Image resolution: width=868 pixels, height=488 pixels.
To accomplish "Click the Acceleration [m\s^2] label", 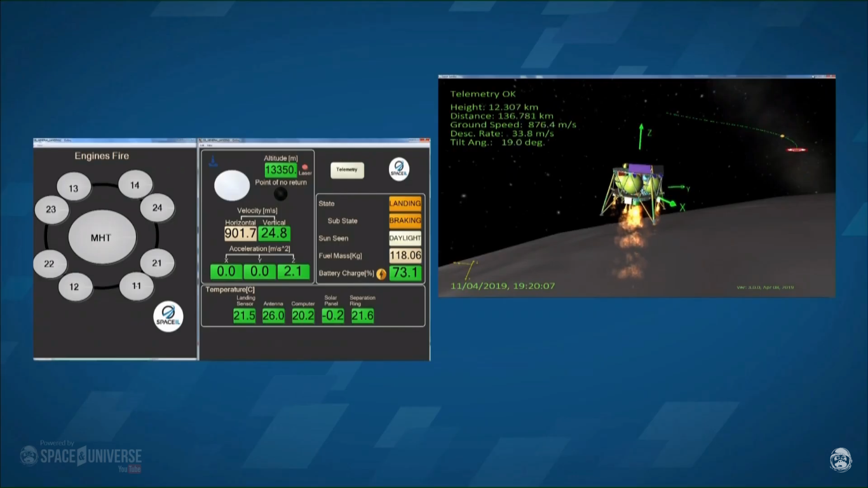I will point(259,249).
